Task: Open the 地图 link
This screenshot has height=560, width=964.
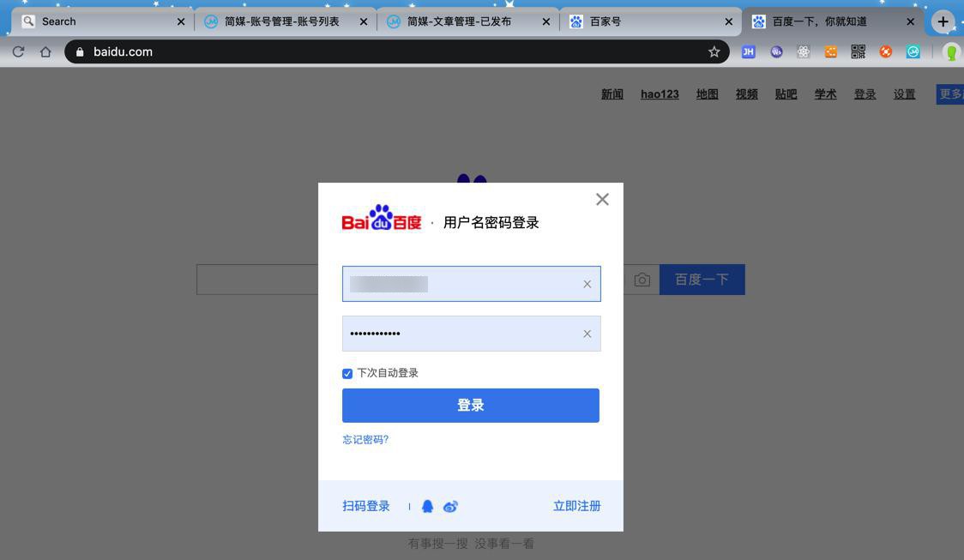Action: (707, 94)
